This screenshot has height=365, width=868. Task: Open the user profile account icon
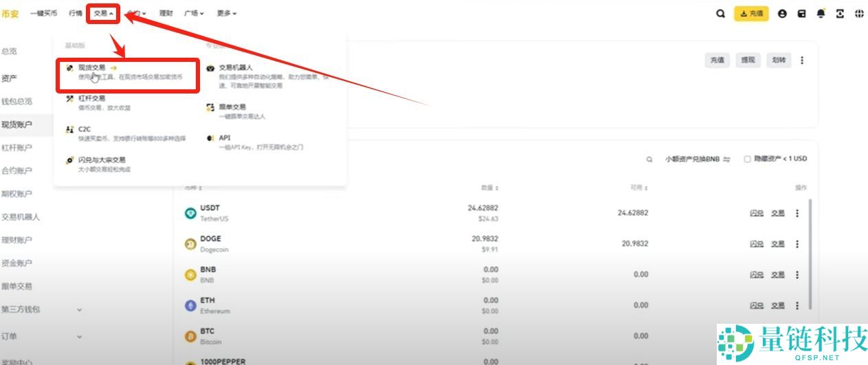click(x=782, y=13)
